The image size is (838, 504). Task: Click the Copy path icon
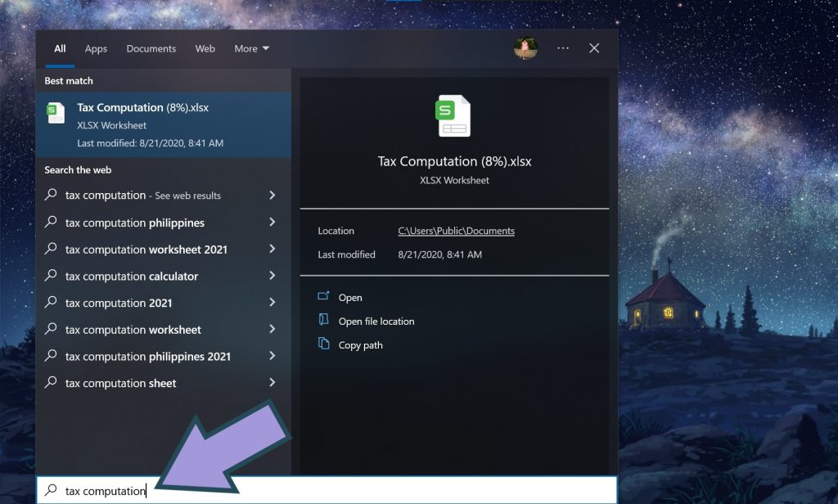click(x=323, y=344)
